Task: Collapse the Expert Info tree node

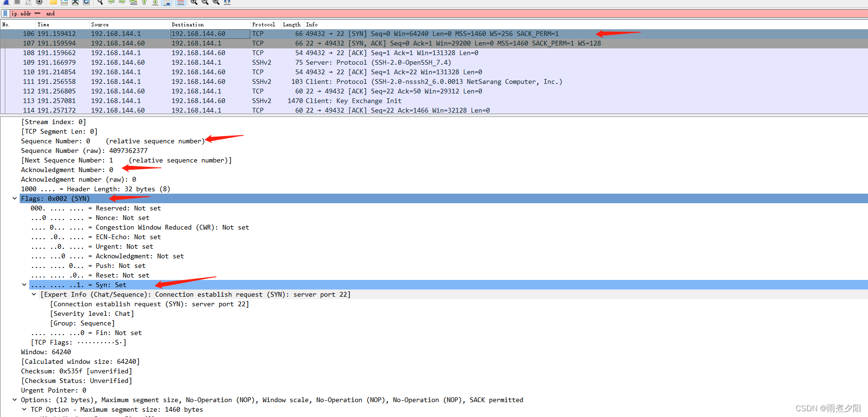Action: click(34, 294)
